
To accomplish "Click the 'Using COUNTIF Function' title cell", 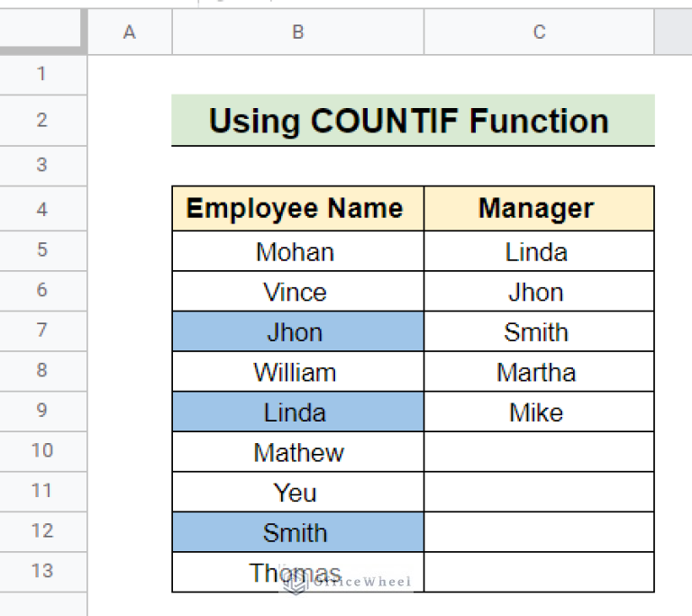I will point(413,121).
